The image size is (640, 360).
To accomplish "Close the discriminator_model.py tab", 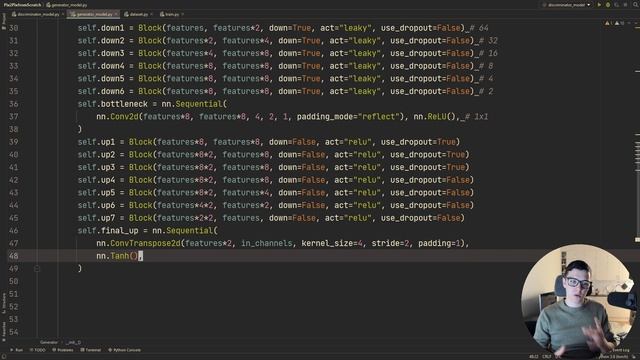I will pos(62,14).
